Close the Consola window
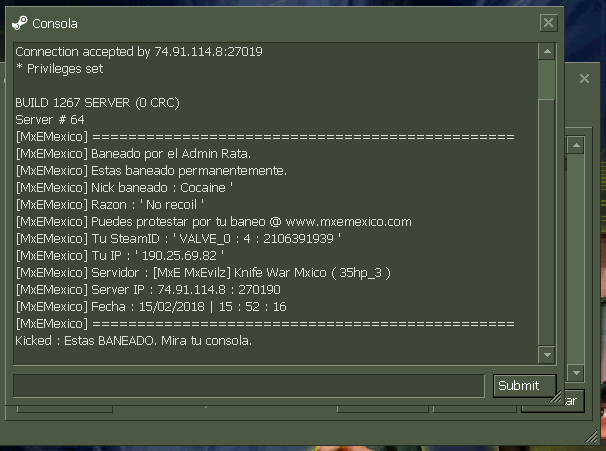This screenshot has width=606, height=451. (548, 23)
